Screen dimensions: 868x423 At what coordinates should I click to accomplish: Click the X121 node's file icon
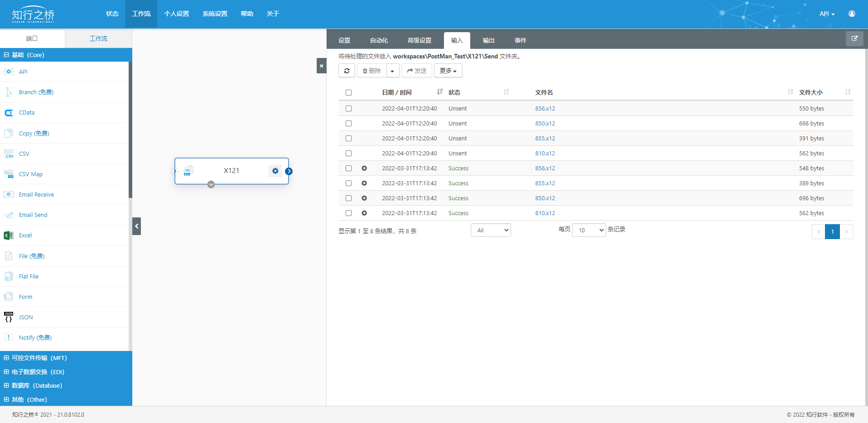(x=188, y=171)
